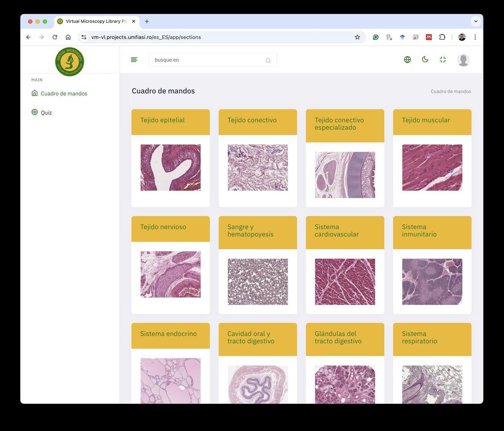Open the search magnifier icon

(268, 60)
